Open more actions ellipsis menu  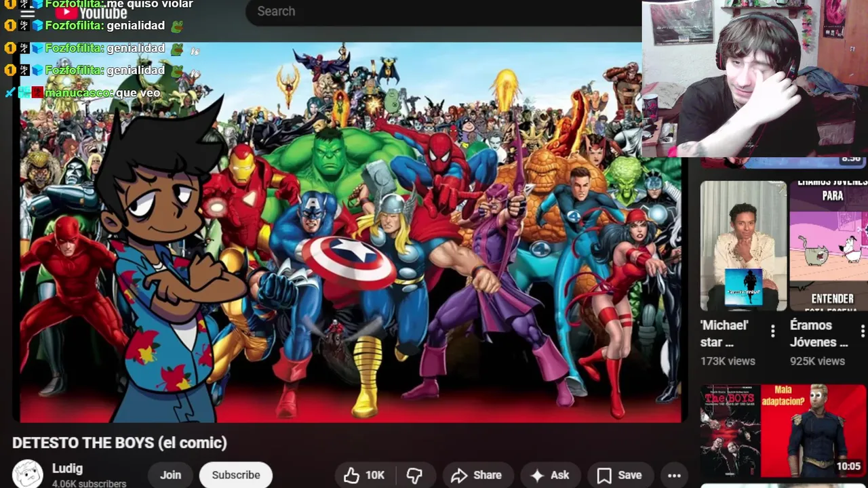pyautogui.click(x=674, y=476)
